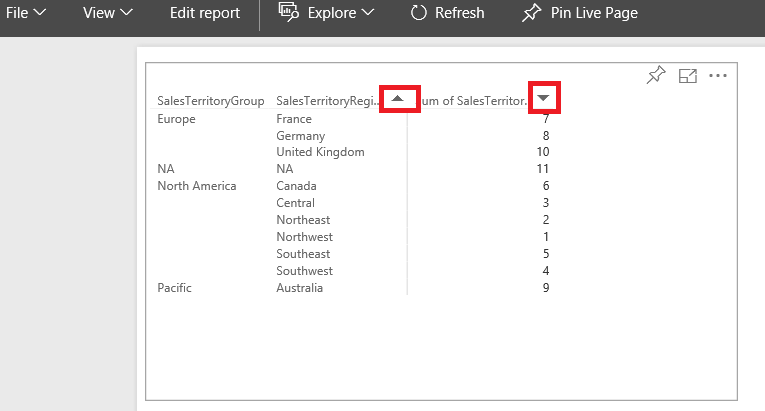Image resolution: width=765 pixels, height=411 pixels.
Task: Refresh the report
Action: (447, 13)
